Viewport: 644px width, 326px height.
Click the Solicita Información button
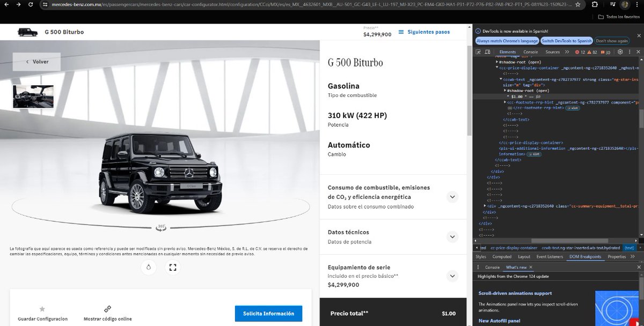(x=268, y=314)
